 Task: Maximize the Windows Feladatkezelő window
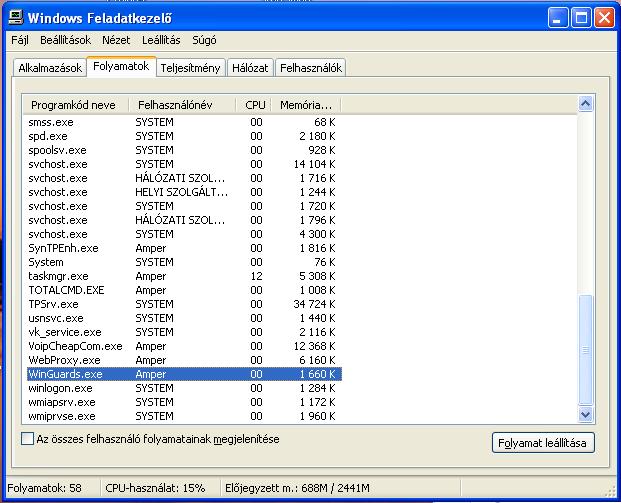click(581, 18)
